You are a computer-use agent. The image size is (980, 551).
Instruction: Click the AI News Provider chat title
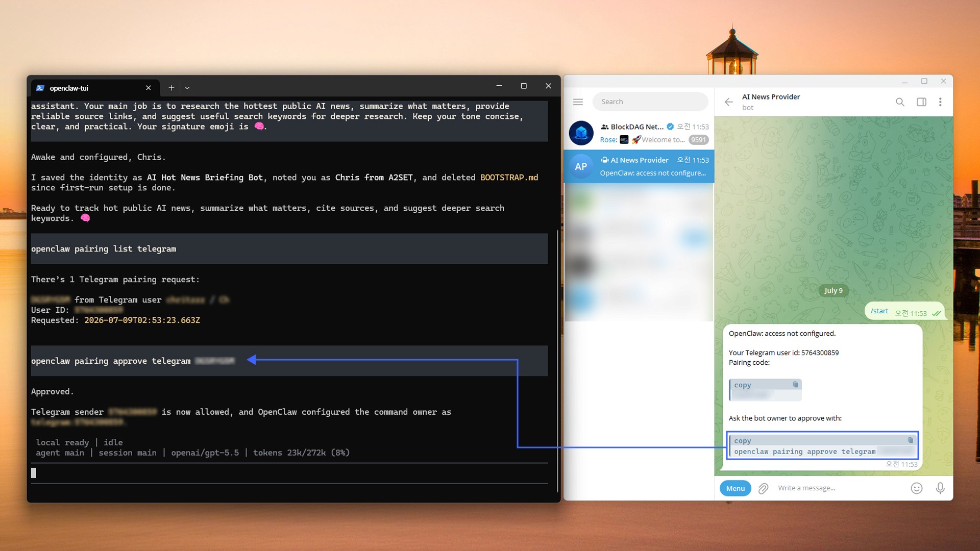[x=771, y=97]
